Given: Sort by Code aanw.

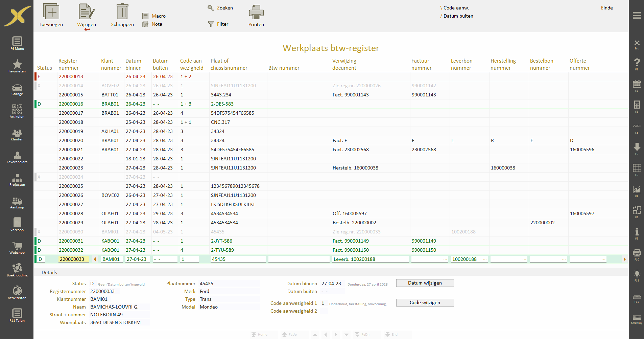Looking at the screenshot, I should [455, 8].
